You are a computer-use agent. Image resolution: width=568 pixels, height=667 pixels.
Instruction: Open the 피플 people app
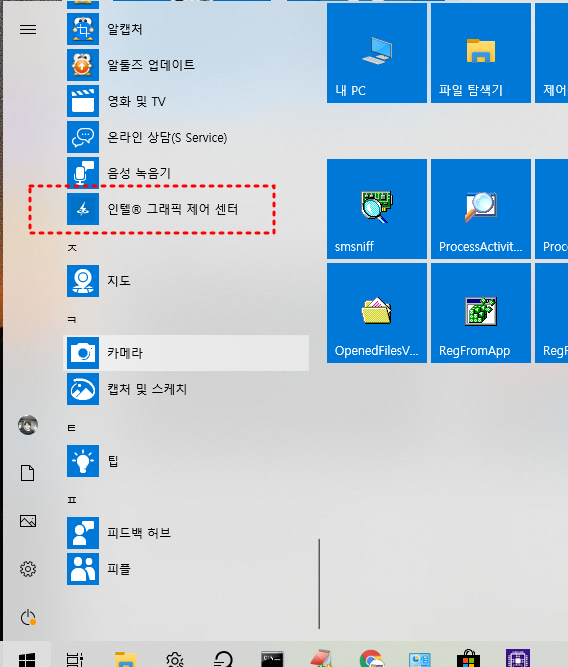186,569
